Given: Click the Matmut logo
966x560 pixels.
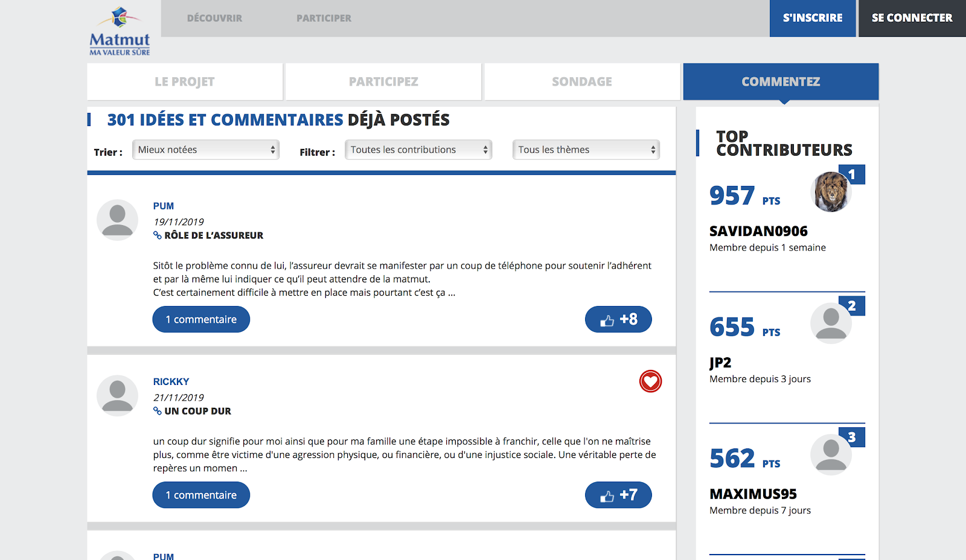Looking at the screenshot, I should 120,31.
